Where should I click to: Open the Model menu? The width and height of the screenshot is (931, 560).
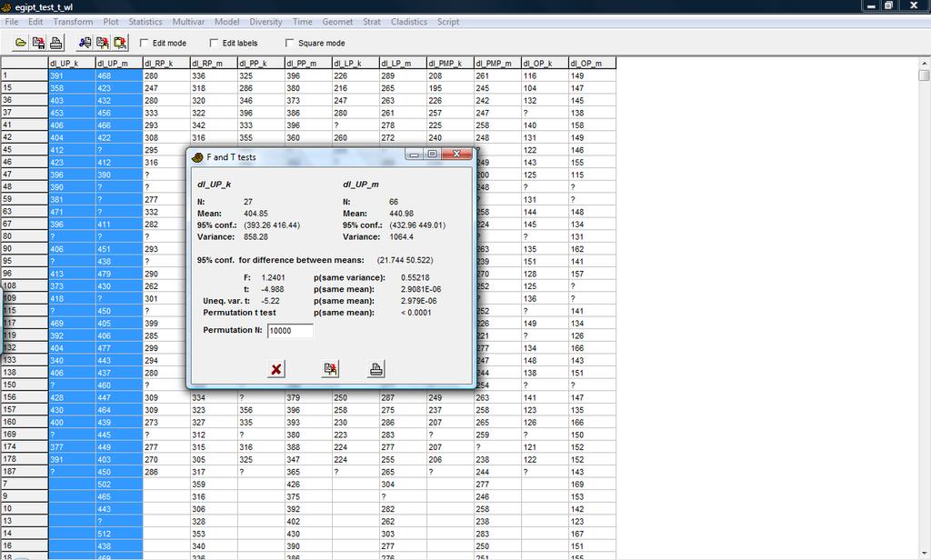pos(226,22)
